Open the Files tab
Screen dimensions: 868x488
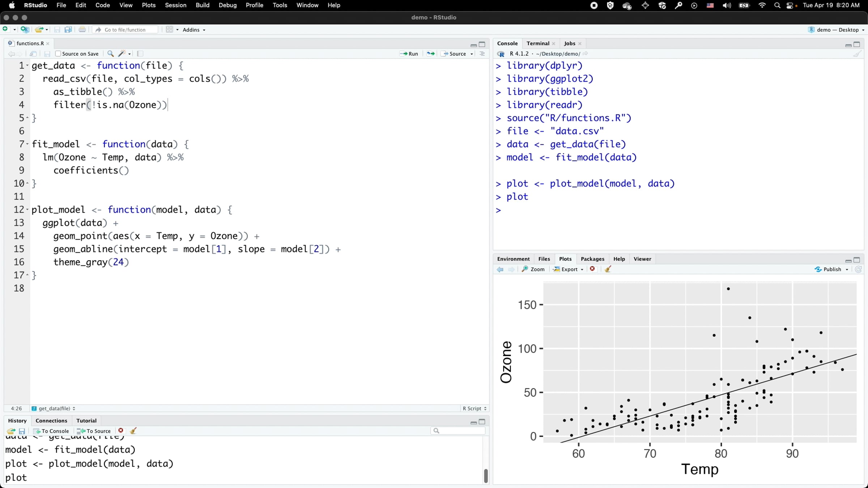tap(544, 259)
